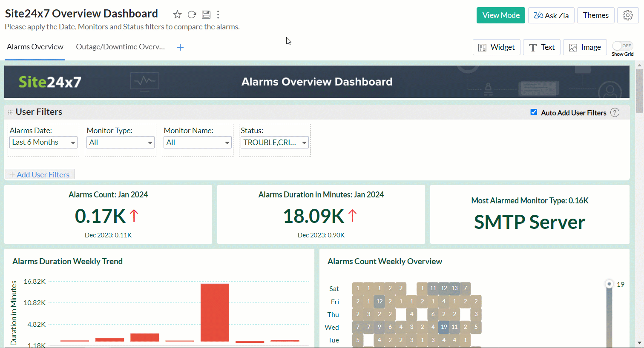Select the Alarms Overview tab

click(x=35, y=47)
